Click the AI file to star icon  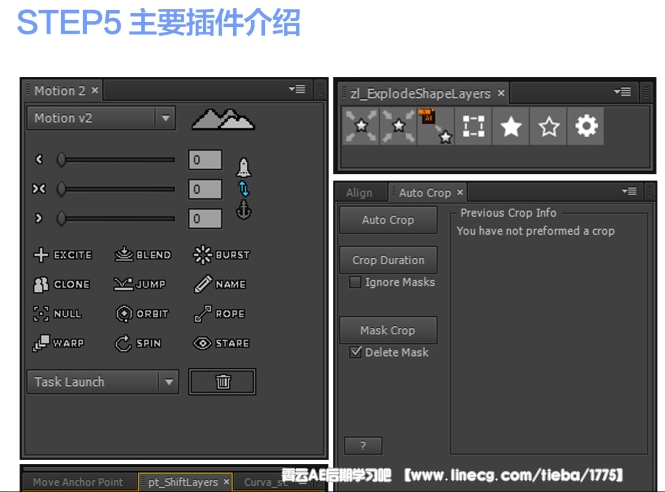point(436,126)
